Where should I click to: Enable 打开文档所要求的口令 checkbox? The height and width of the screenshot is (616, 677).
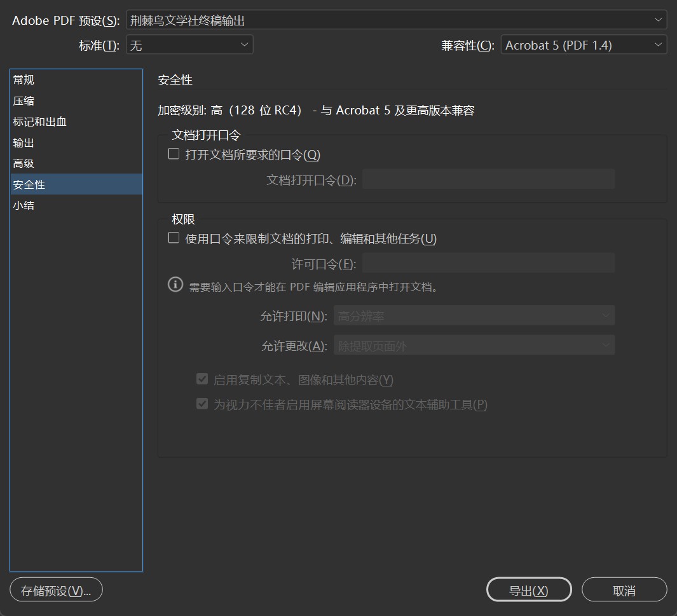pos(174,154)
